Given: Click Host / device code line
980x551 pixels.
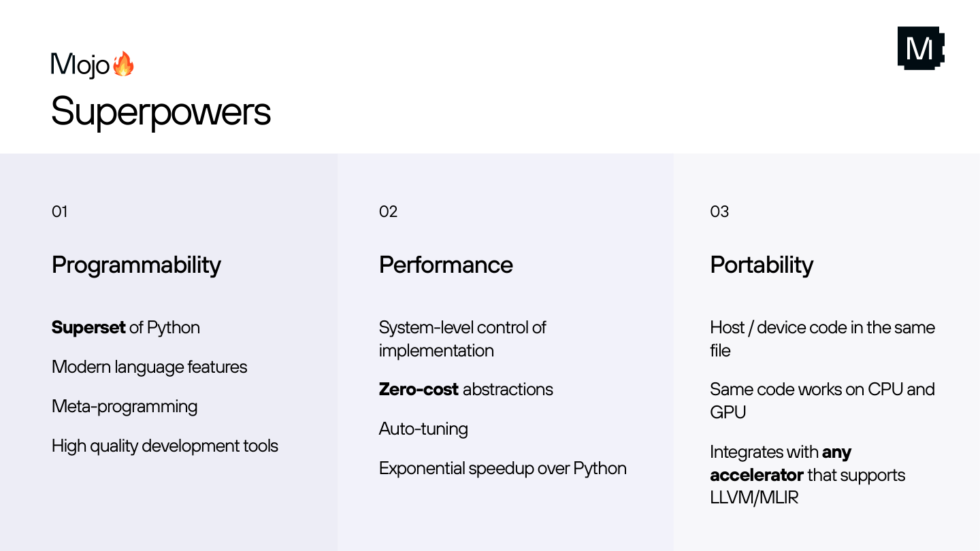Looking at the screenshot, I should point(822,339).
